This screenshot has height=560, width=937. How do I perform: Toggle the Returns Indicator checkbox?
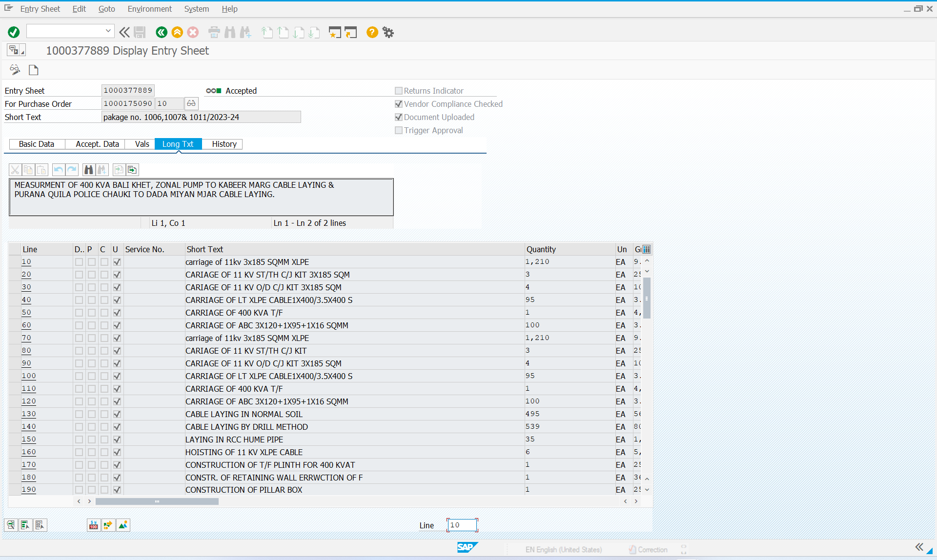coord(399,91)
